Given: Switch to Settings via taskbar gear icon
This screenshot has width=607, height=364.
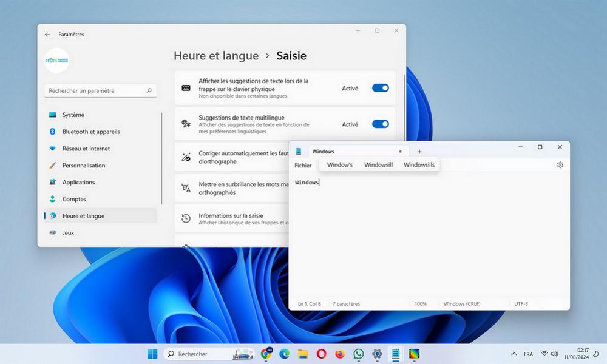Looking at the screenshot, I should pos(377,354).
